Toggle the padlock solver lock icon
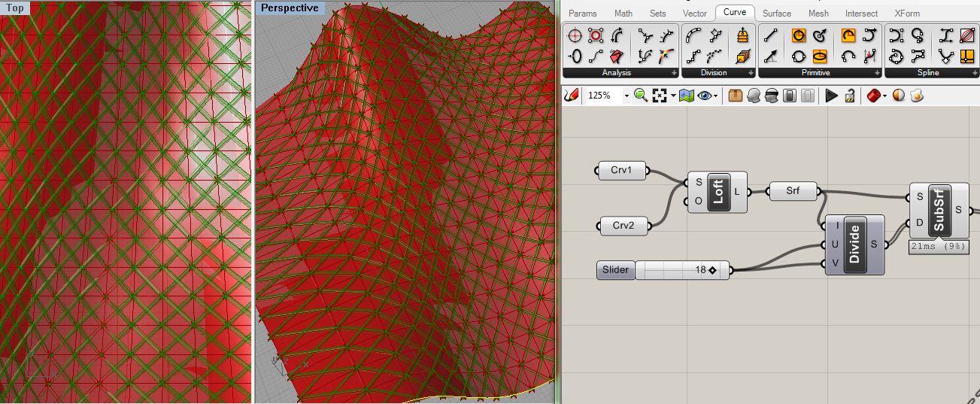The width and height of the screenshot is (980, 404). coord(850,96)
